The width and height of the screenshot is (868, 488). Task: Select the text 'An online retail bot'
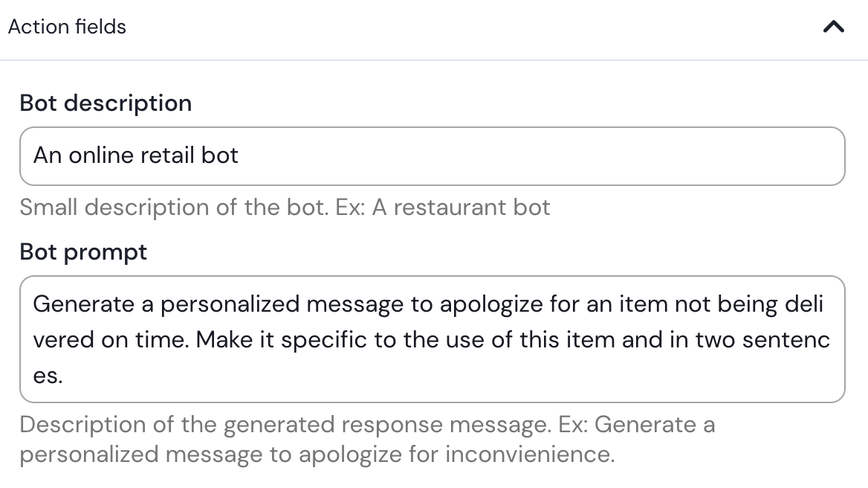136,155
